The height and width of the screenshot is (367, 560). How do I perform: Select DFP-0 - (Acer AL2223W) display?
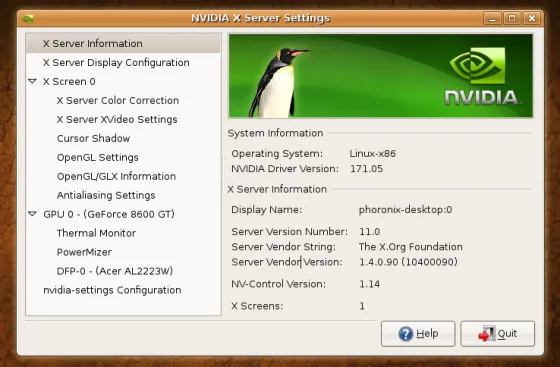[115, 271]
